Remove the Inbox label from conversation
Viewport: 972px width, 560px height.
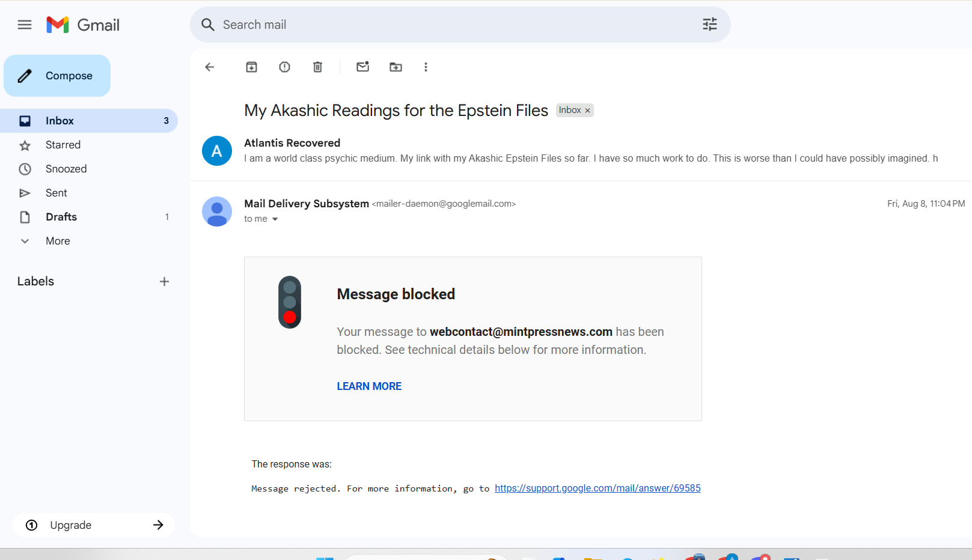(587, 111)
